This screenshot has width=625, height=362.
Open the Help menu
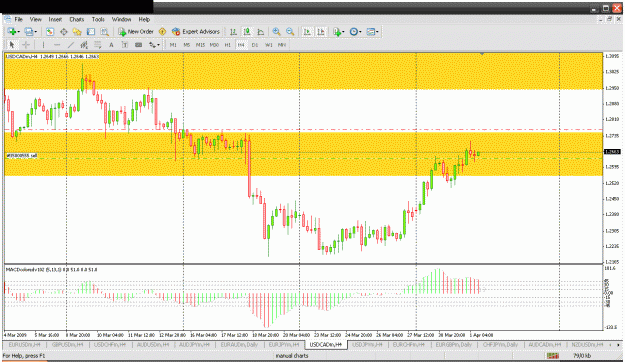144,19
